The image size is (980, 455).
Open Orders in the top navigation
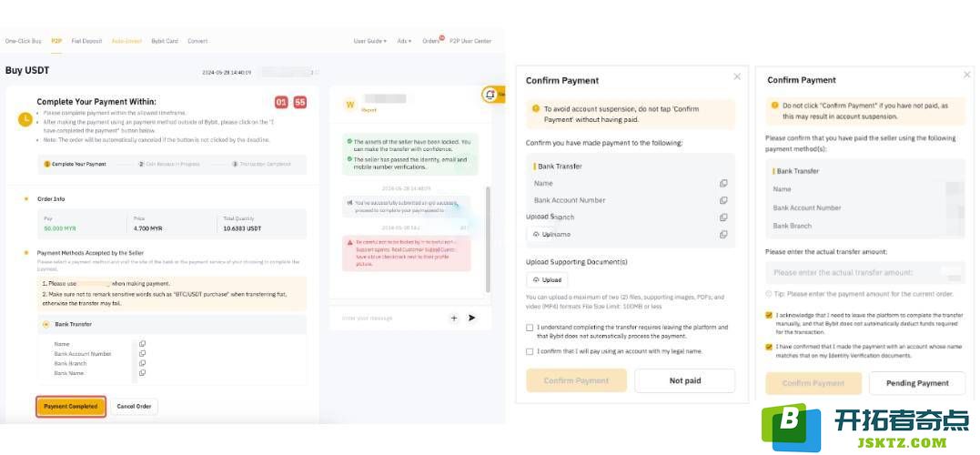coord(431,41)
